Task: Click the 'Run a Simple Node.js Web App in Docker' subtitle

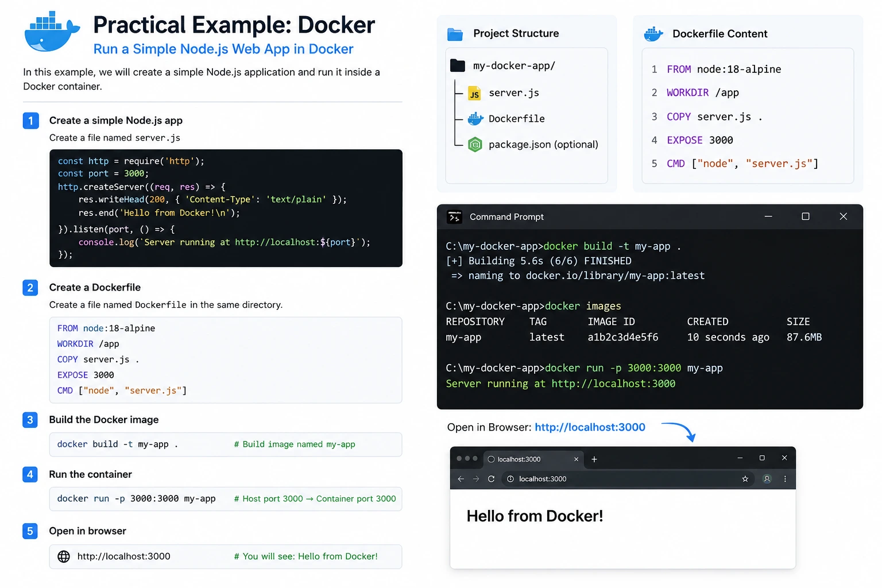Action: [x=223, y=49]
